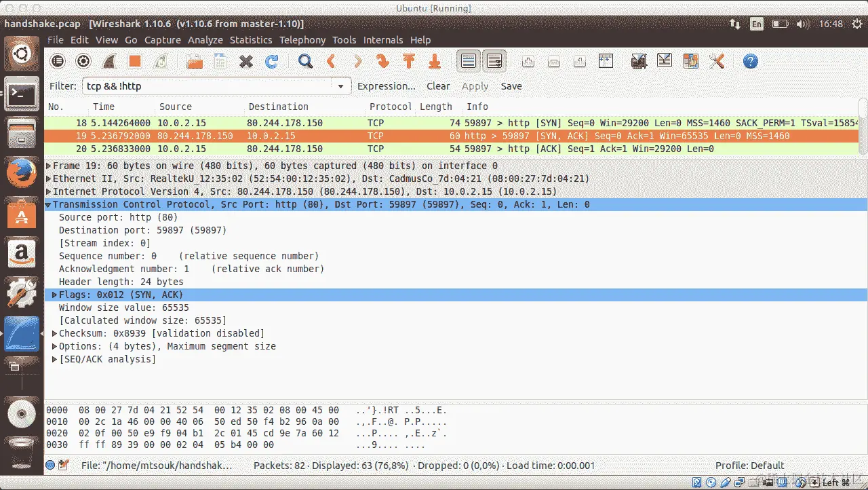Click the packet list vertical scrollbar
868x490 pixels.
[863, 127]
